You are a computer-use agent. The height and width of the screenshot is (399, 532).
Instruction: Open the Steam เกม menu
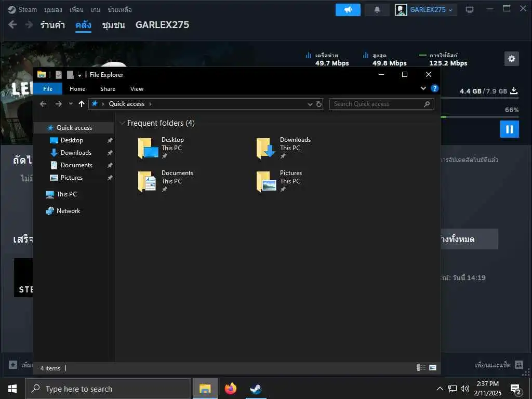pos(96,9)
